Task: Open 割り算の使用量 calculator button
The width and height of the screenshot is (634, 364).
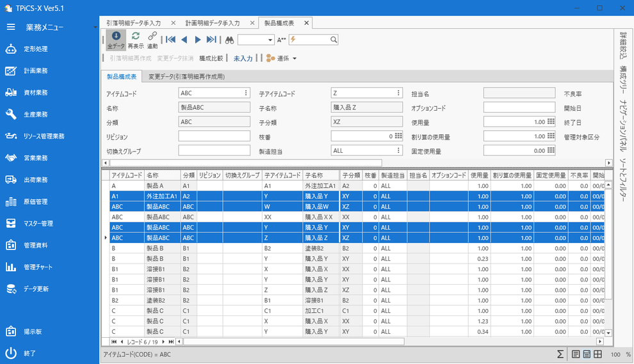Action: pos(551,136)
